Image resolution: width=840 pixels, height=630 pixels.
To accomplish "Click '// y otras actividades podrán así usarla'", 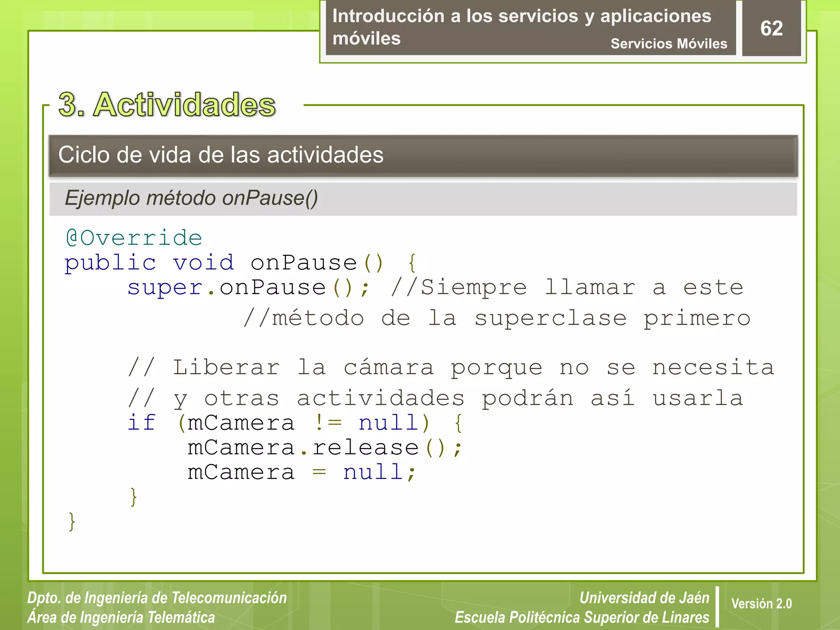I will click(436, 399).
